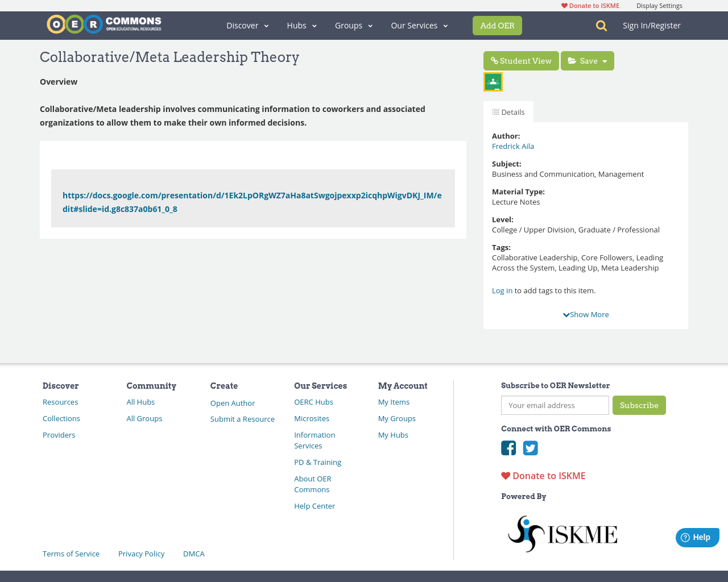Viewport: 728px width, 582px height.
Task: Connect via the Facebook icon
Action: point(508,448)
